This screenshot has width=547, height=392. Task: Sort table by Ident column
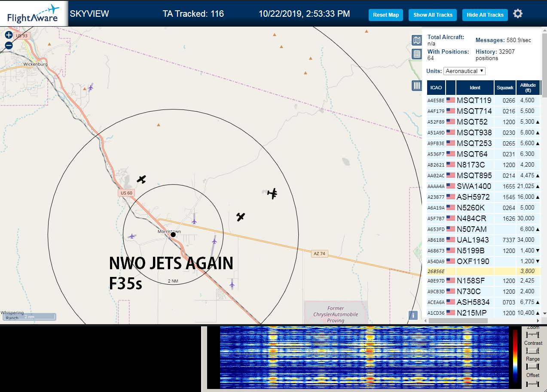coord(475,88)
